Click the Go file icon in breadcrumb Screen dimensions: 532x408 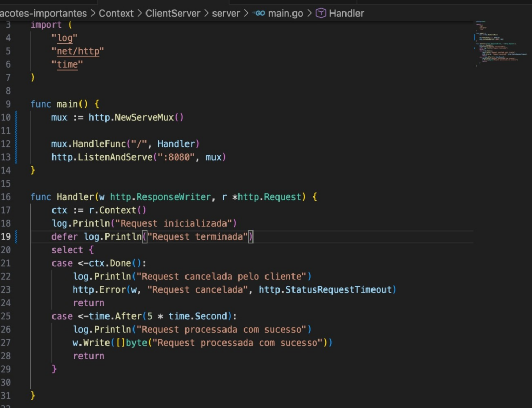260,13
